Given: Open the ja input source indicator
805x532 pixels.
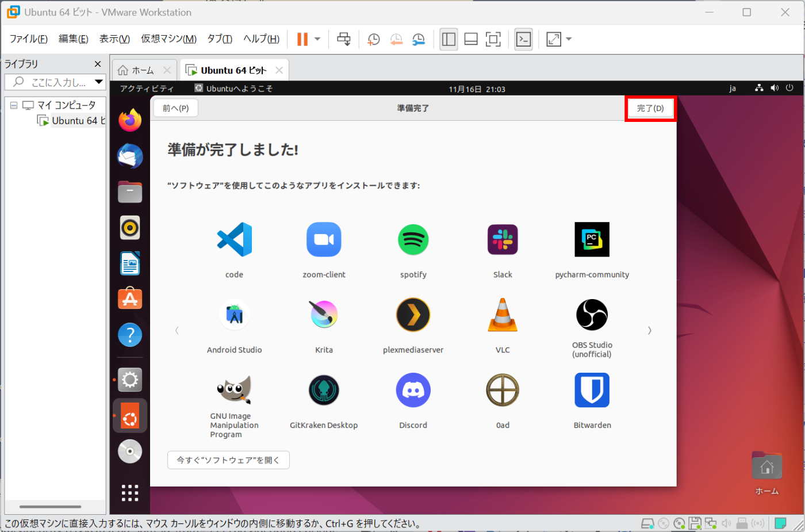Looking at the screenshot, I should [733, 89].
